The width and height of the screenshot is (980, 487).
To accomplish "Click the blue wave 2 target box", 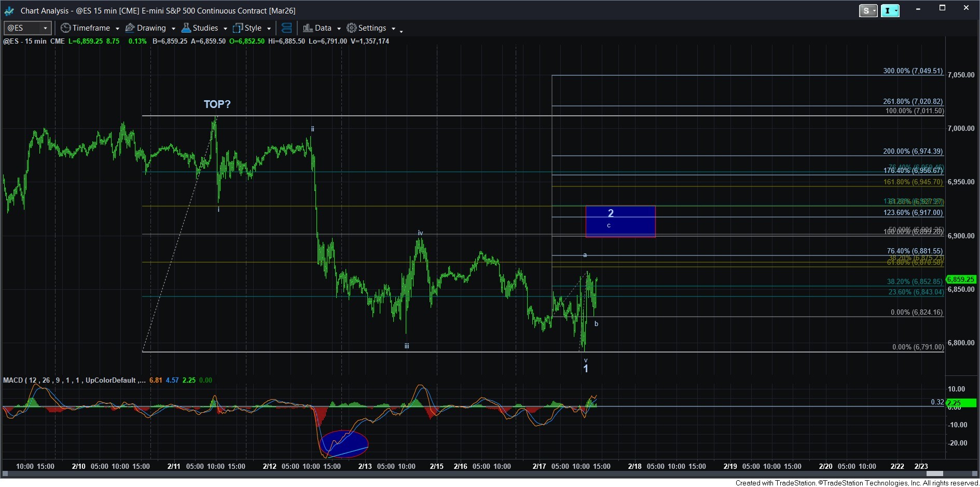I will tap(620, 222).
